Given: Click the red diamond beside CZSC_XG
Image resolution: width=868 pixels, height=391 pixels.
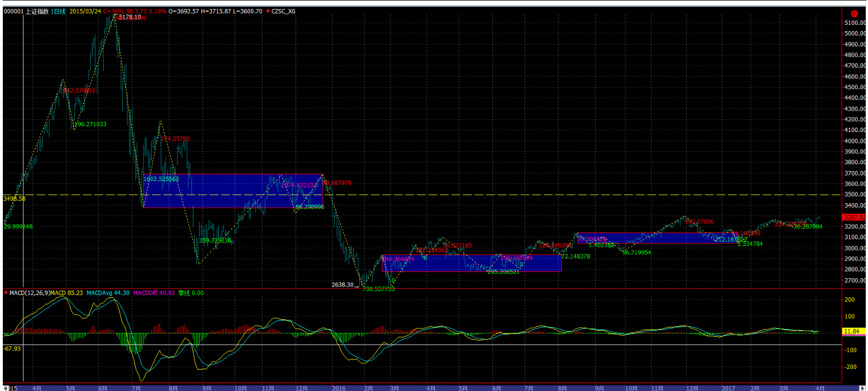Looking at the screenshot, I should (x=267, y=11).
